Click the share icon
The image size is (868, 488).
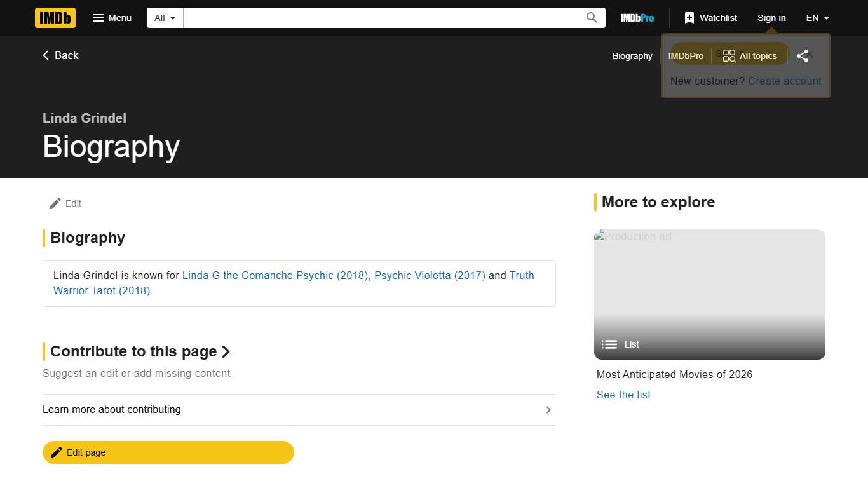tap(803, 56)
